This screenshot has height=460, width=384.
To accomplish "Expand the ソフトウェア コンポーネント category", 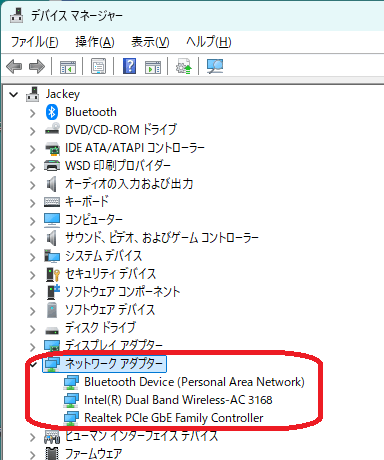I will point(32,293).
